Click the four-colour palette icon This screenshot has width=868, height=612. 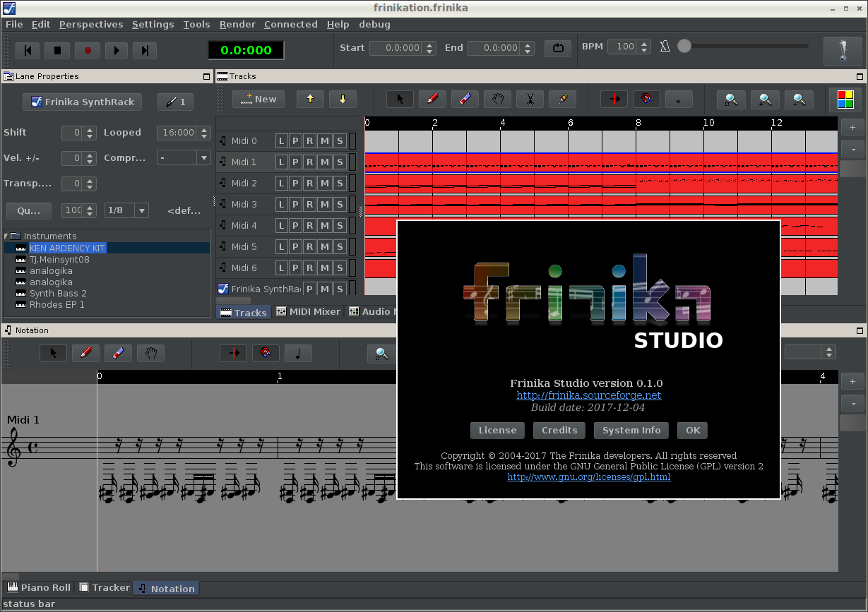tap(845, 100)
